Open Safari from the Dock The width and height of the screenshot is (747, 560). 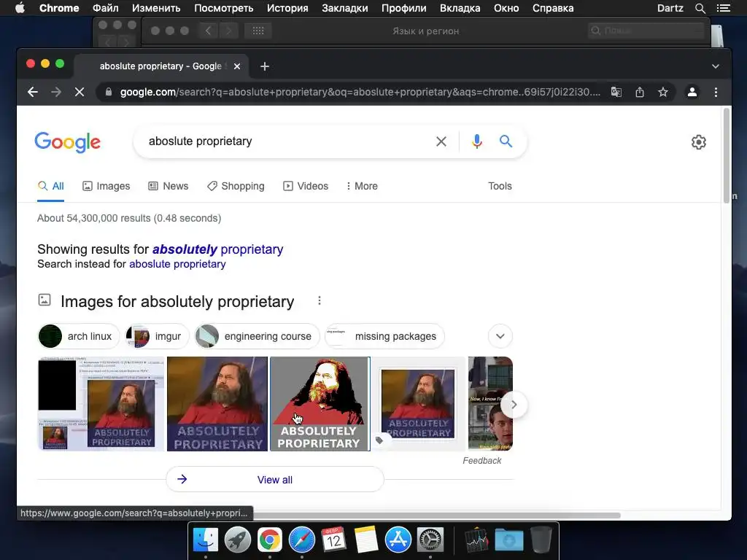pos(302,540)
